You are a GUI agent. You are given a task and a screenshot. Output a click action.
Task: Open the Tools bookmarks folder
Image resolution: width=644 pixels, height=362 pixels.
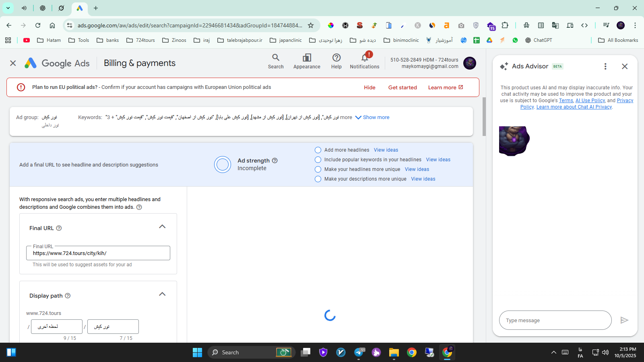click(79, 40)
